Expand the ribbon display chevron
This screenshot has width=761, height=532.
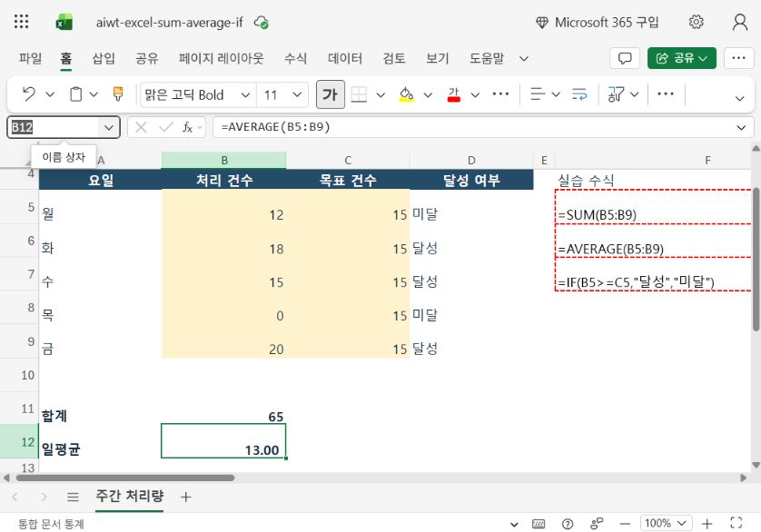coord(739,99)
